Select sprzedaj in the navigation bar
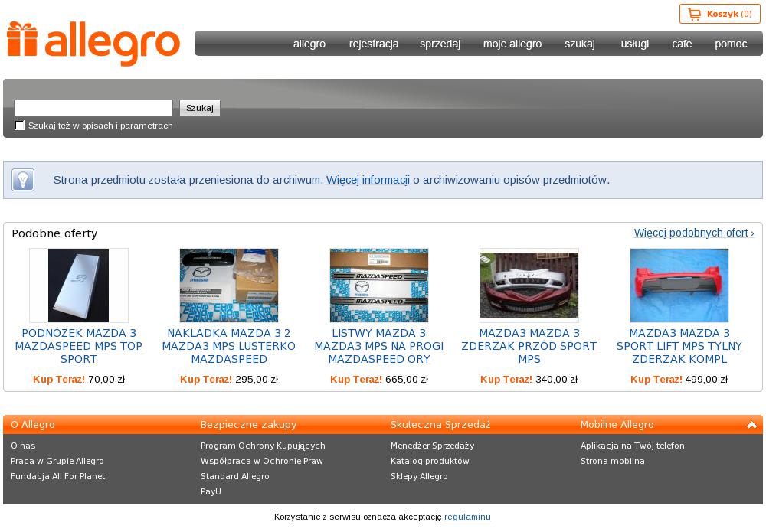This screenshot has height=532, width=766. (440, 44)
